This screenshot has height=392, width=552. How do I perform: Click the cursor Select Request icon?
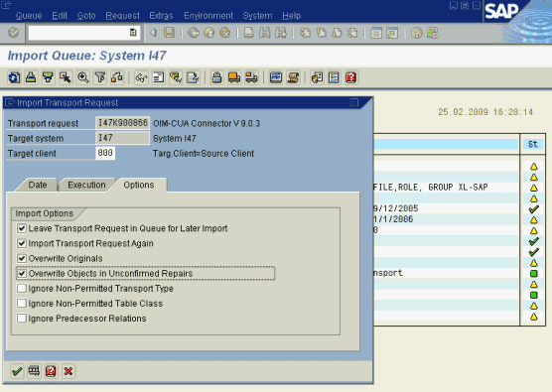(66, 77)
